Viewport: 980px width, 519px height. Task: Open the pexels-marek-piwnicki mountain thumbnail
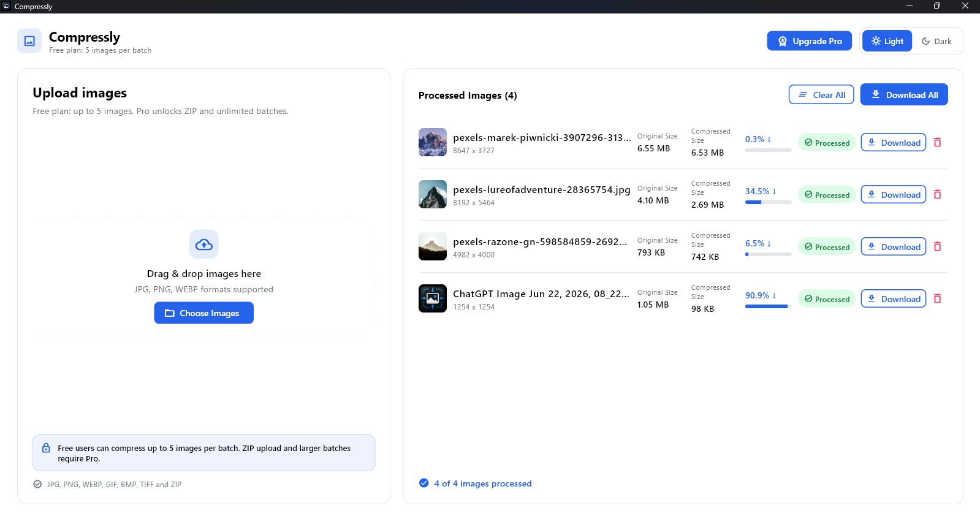(433, 142)
